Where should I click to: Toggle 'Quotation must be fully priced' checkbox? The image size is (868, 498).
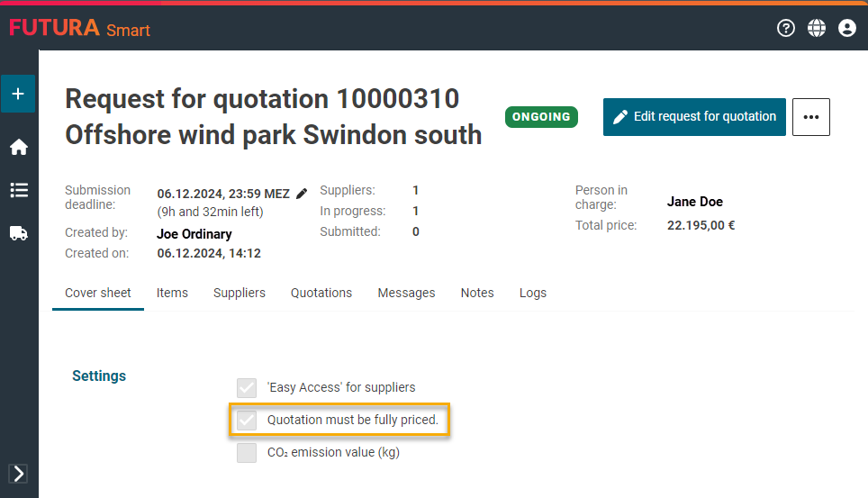(247, 420)
